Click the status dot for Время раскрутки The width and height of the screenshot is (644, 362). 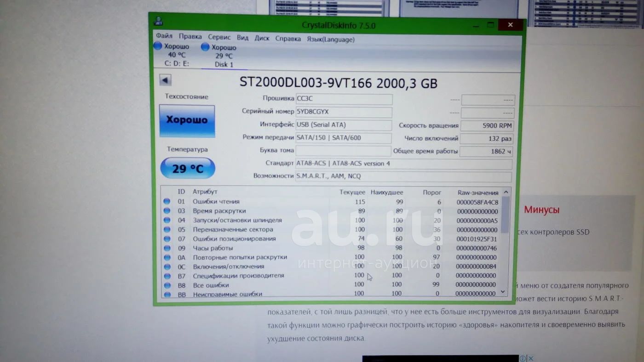tap(167, 211)
